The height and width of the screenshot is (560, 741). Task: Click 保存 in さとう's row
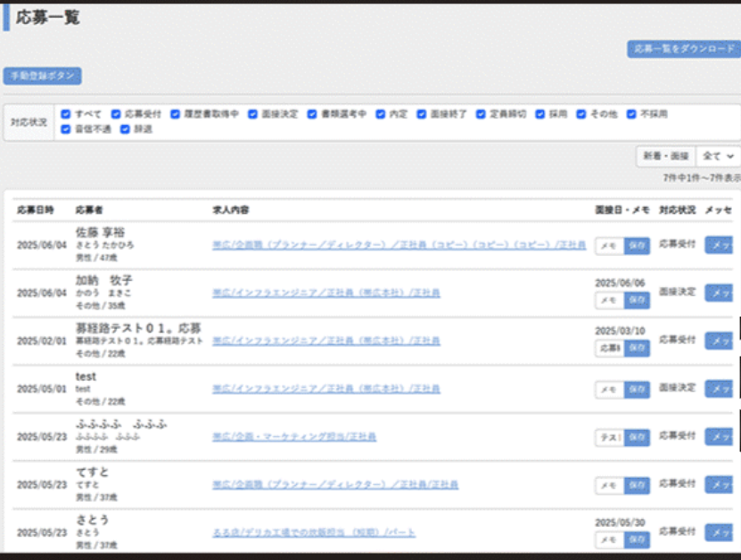click(637, 539)
